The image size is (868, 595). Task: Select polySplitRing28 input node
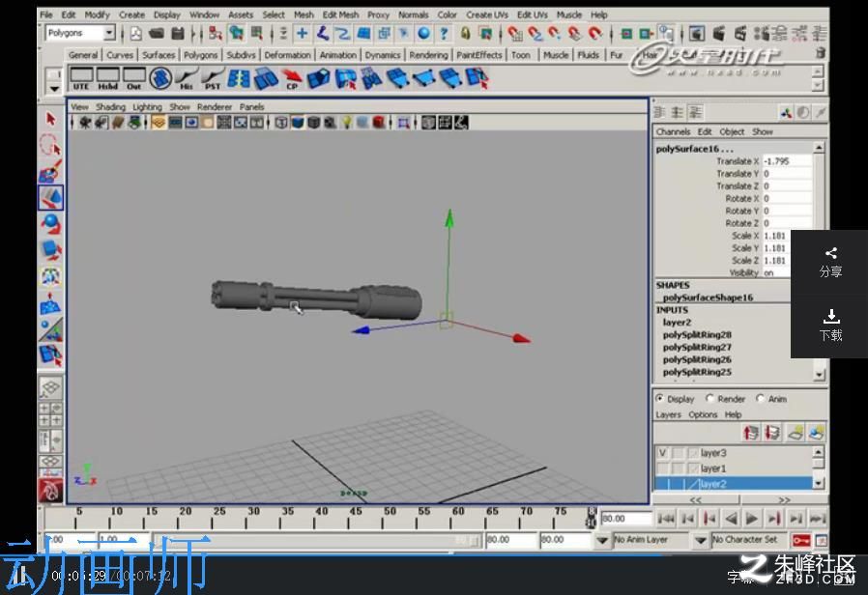tap(697, 334)
